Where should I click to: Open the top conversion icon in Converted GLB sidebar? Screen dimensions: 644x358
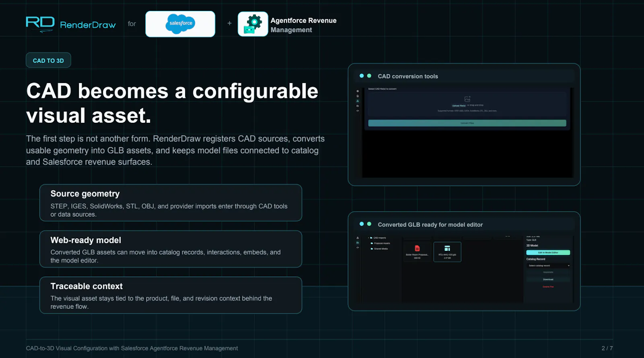pyautogui.click(x=357, y=238)
